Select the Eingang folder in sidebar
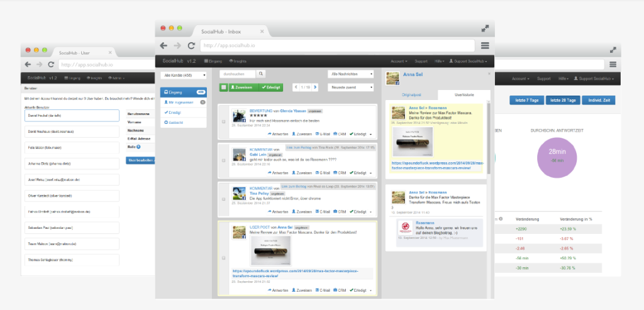This screenshot has width=644, height=310. [184, 92]
